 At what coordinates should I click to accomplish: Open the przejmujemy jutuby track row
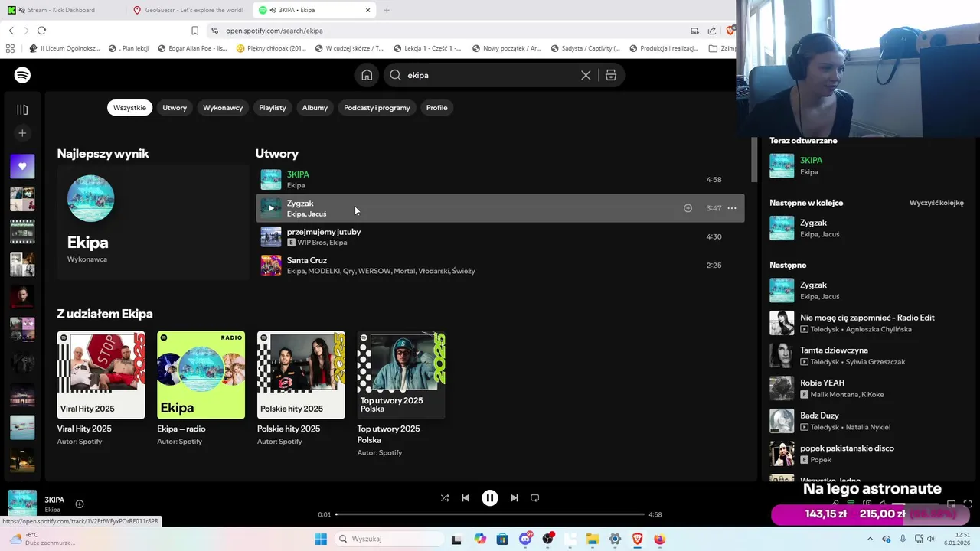pyautogui.click(x=500, y=236)
